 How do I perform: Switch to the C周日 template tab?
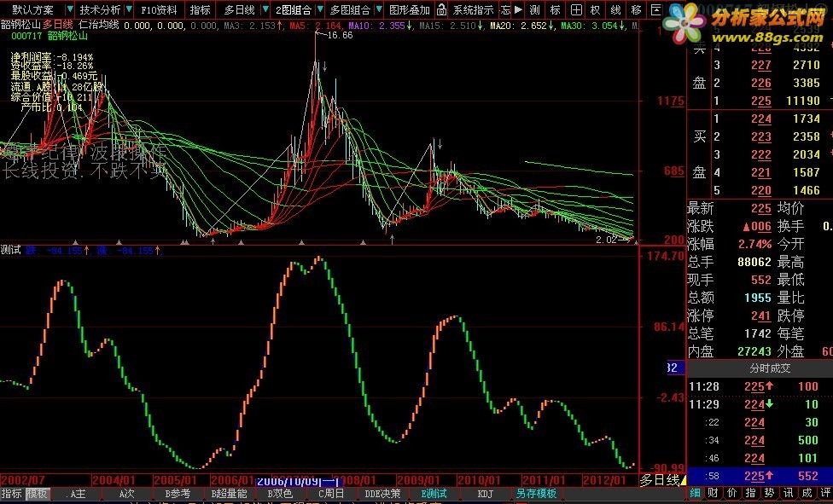(x=330, y=494)
